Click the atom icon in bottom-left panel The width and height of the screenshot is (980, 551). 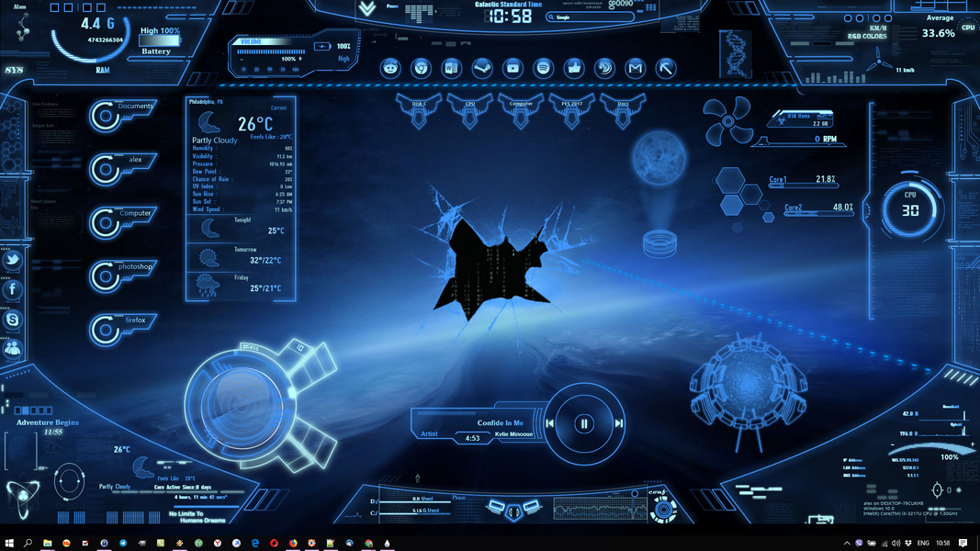pos(23,497)
